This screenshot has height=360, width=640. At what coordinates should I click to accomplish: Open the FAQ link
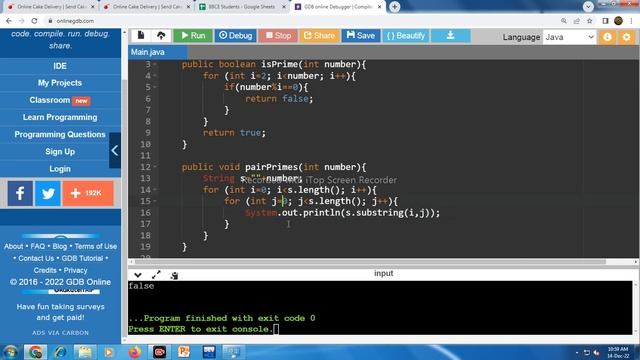pyautogui.click(x=38, y=247)
